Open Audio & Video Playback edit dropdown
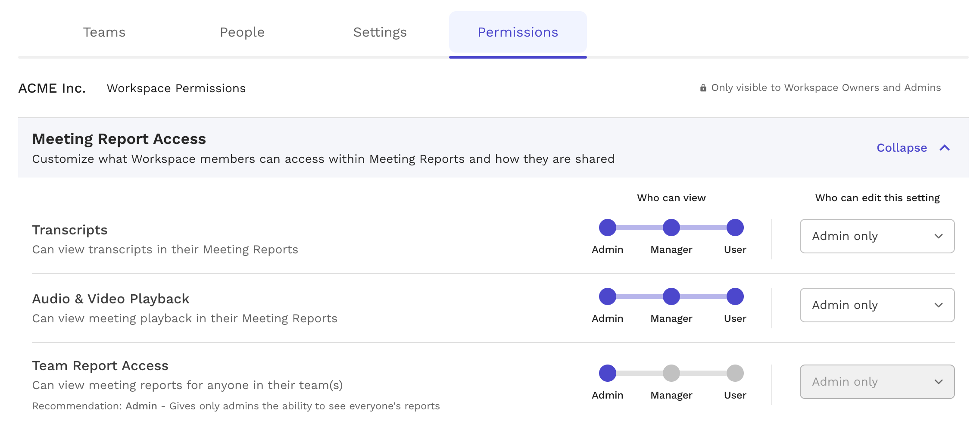Viewport: 980px width, 424px height. pos(877,305)
